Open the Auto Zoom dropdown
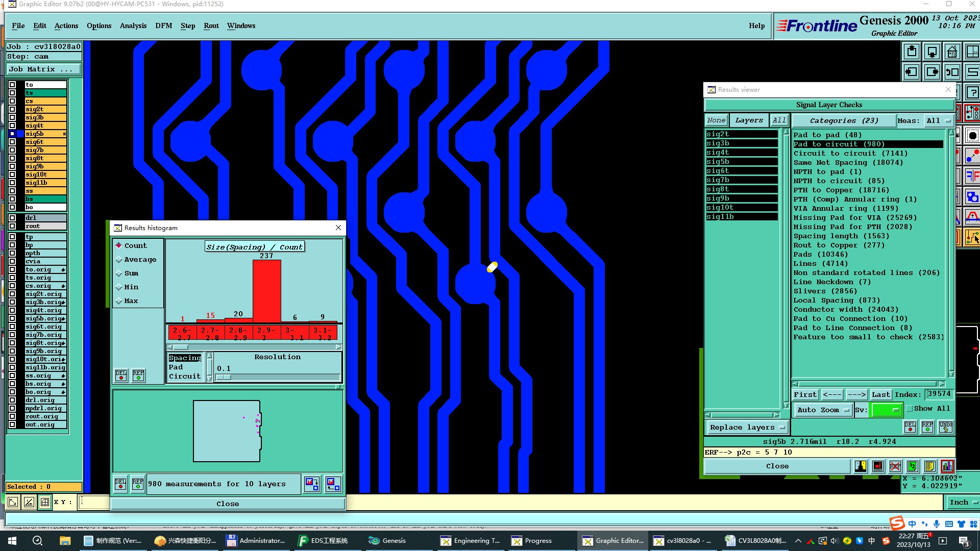The image size is (980, 551). pos(823,410)
